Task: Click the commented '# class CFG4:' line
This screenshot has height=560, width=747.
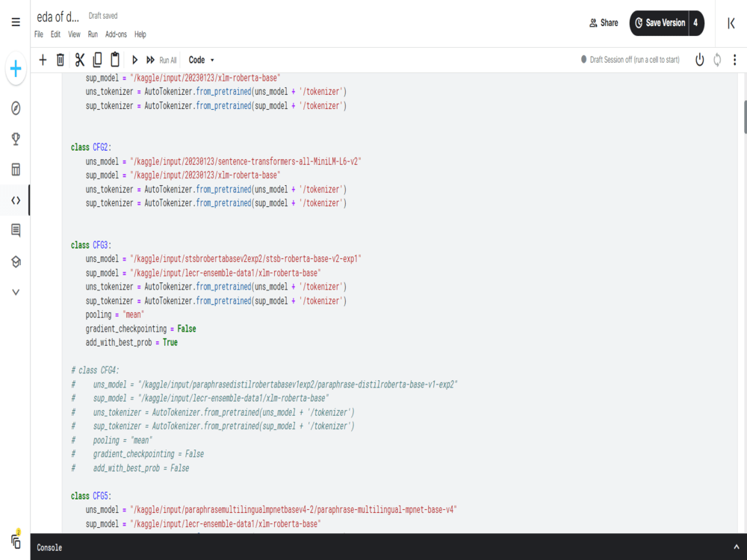Action: (x=96, y=370)
